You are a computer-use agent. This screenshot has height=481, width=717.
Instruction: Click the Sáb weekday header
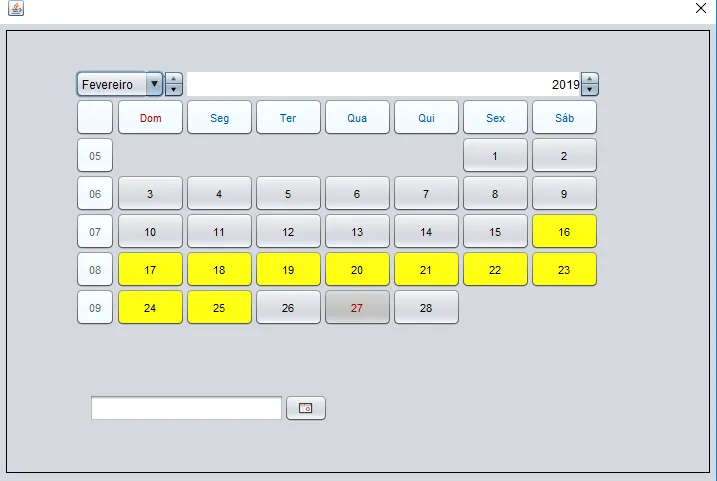564,118
